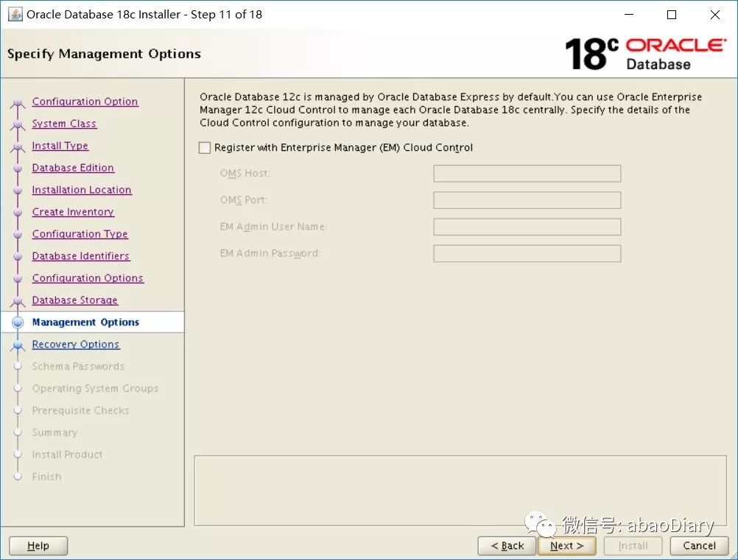Viewport: 738px width, 560px height.
Task: Go to the Recovery Options step
Action: [x=76, y=344]
